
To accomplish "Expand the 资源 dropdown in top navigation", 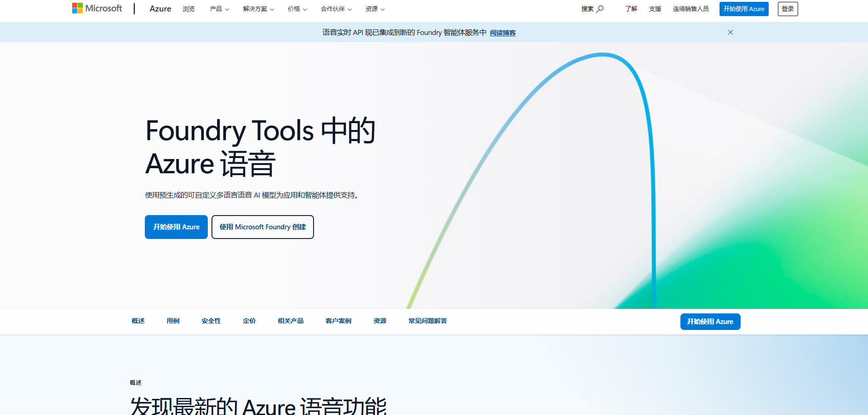I will coord(375,9).
